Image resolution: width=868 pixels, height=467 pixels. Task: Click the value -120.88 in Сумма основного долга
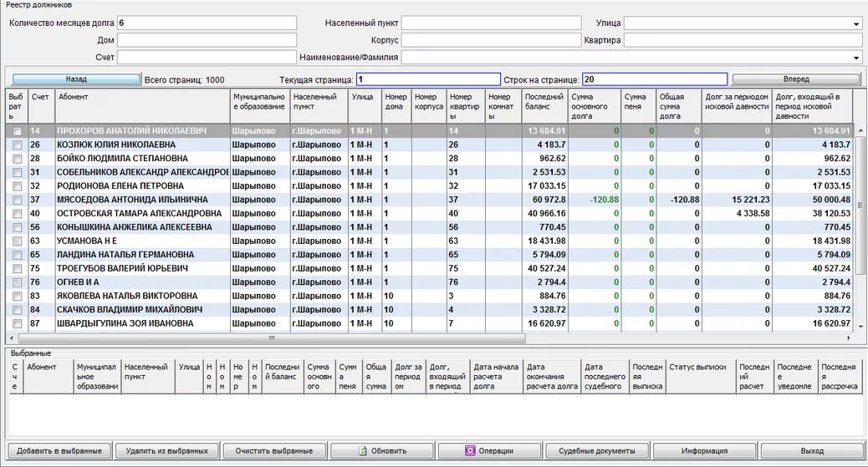(605, 200)
